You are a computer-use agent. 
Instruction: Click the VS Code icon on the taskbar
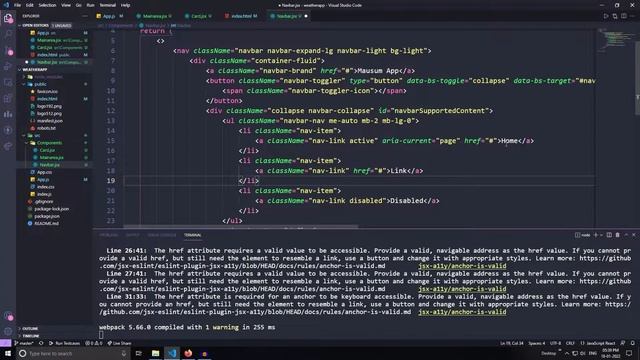click(x=172, y=353)
